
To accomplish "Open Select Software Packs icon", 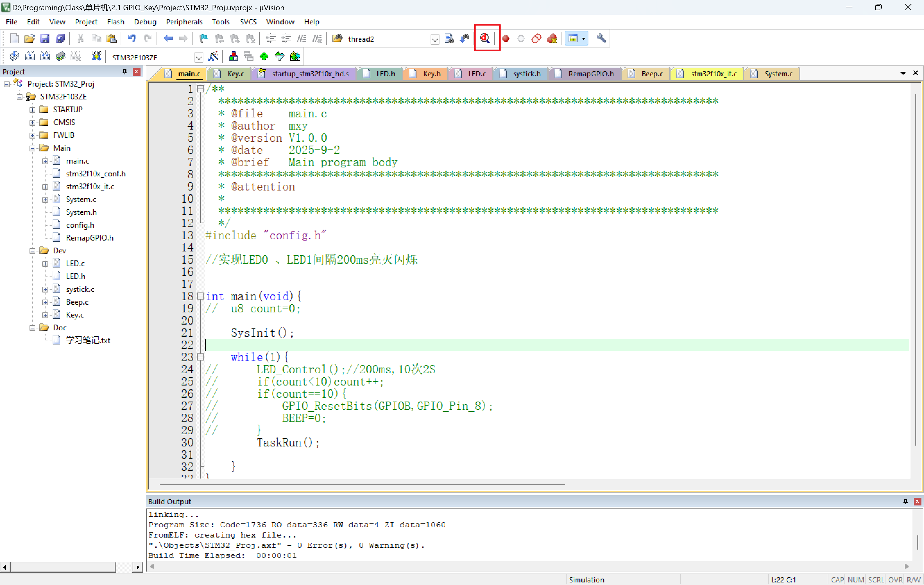I will (280, 57).
